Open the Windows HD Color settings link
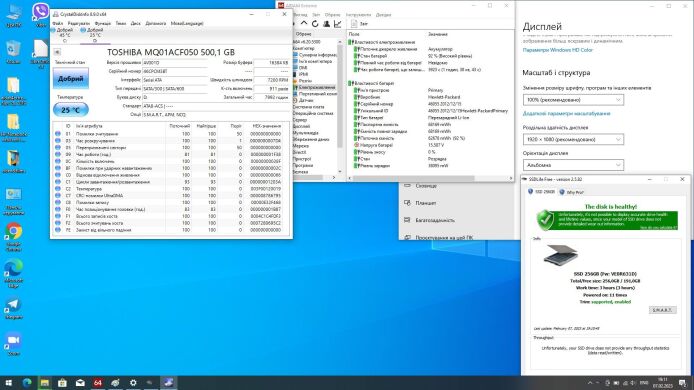 pos(558,50)
